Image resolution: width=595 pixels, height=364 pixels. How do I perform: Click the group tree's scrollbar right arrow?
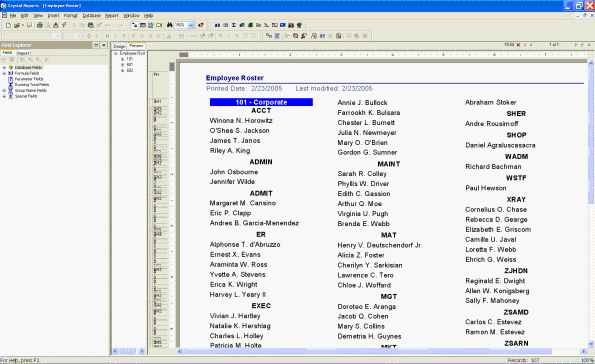click(x=142, y=351)
